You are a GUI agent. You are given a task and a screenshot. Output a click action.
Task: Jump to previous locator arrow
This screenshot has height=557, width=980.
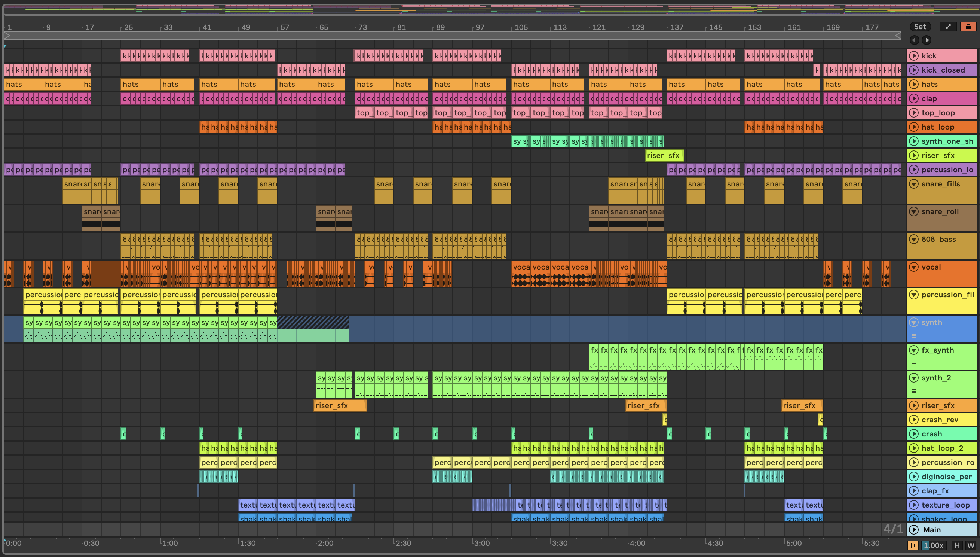914,40
